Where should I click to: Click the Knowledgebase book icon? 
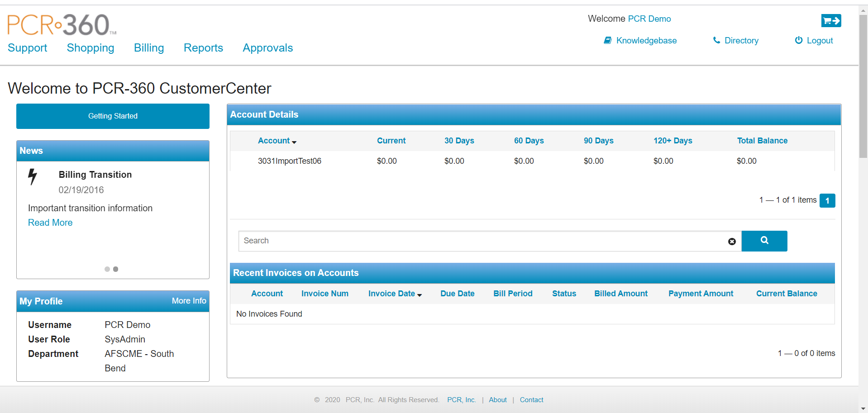pos(608,40)
